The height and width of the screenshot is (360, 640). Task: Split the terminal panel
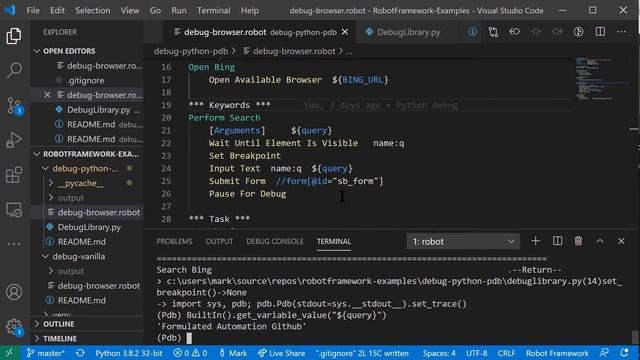(557, 241)
